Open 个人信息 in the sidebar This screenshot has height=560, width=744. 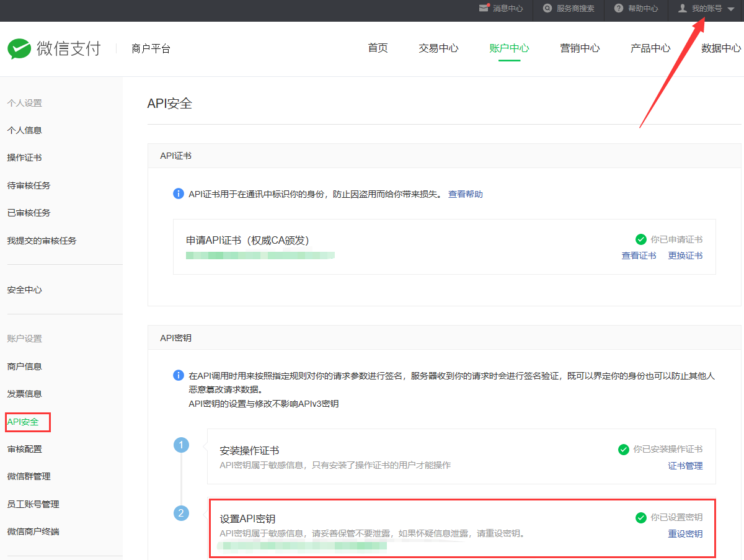point(25,130)
